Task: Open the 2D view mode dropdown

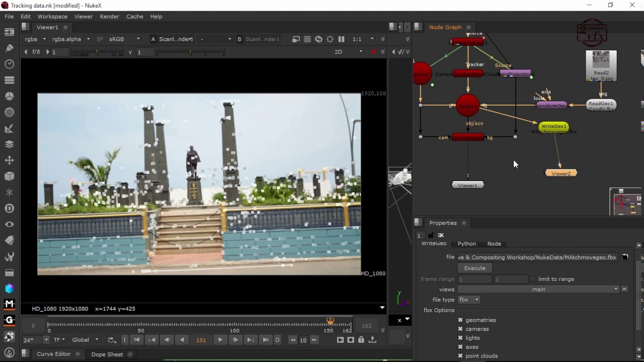Action: coord(348,52)
